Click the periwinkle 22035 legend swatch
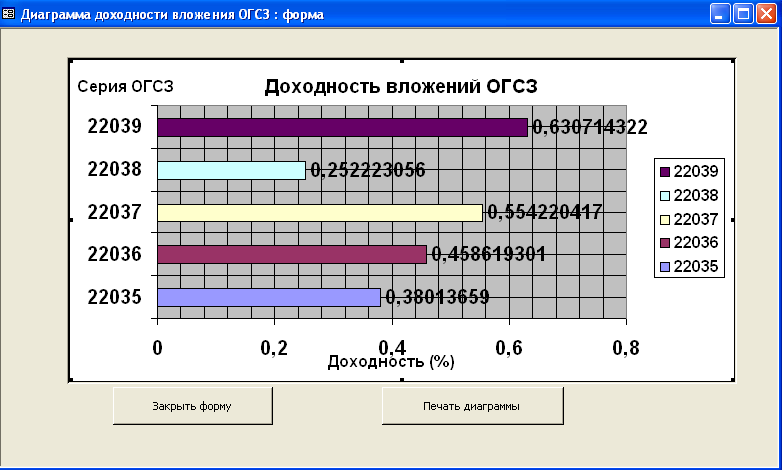The width and height of the screenshot is (782, 470). 665,267
